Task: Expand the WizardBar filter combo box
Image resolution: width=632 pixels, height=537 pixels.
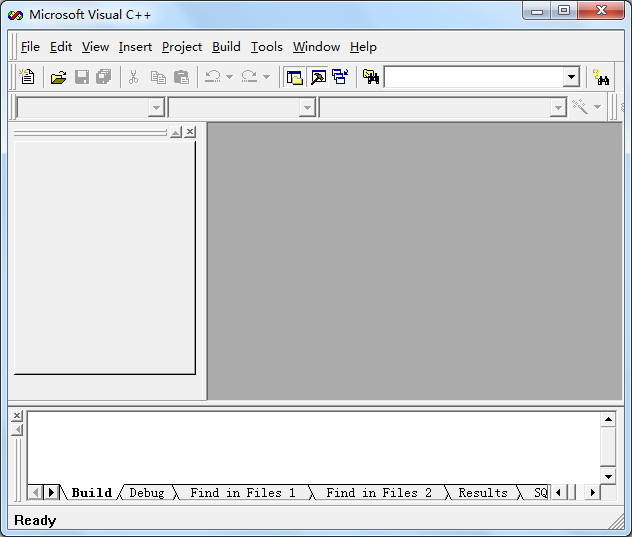Action: (307, 108)
